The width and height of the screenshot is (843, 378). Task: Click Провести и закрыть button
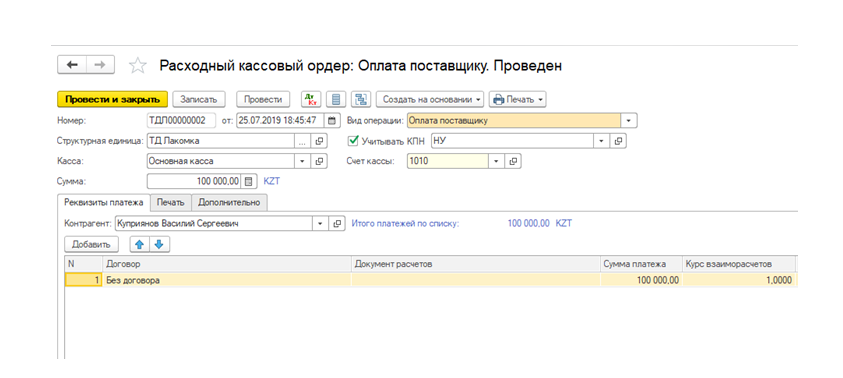(x=112, y=99)
